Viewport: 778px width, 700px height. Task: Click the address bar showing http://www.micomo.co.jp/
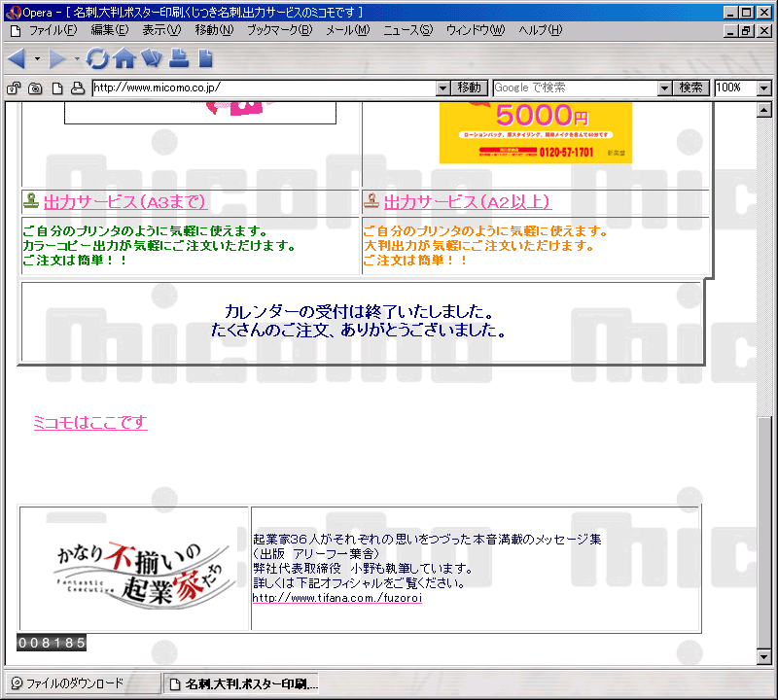(x=265, y=88)
